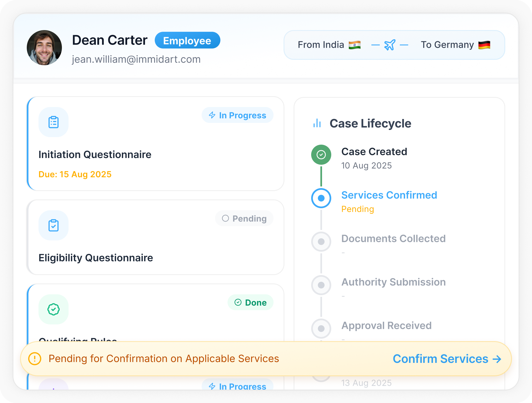Click the Authority Submission step marker
Viewport: 532px width, 403px height.
pyautogui.click(x=321, y=285)
